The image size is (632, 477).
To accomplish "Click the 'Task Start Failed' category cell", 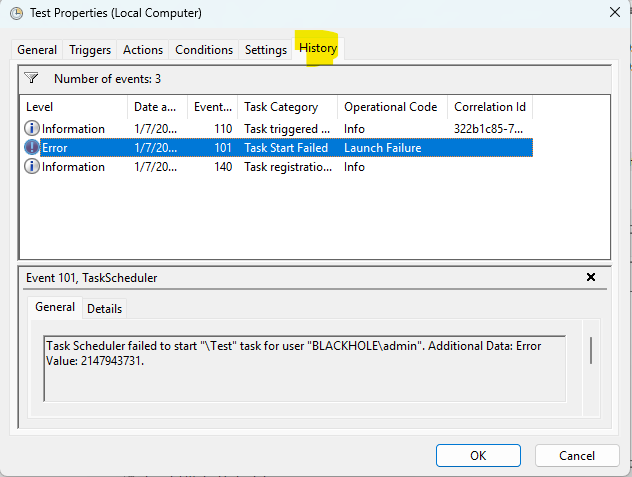I will (286, 148).
